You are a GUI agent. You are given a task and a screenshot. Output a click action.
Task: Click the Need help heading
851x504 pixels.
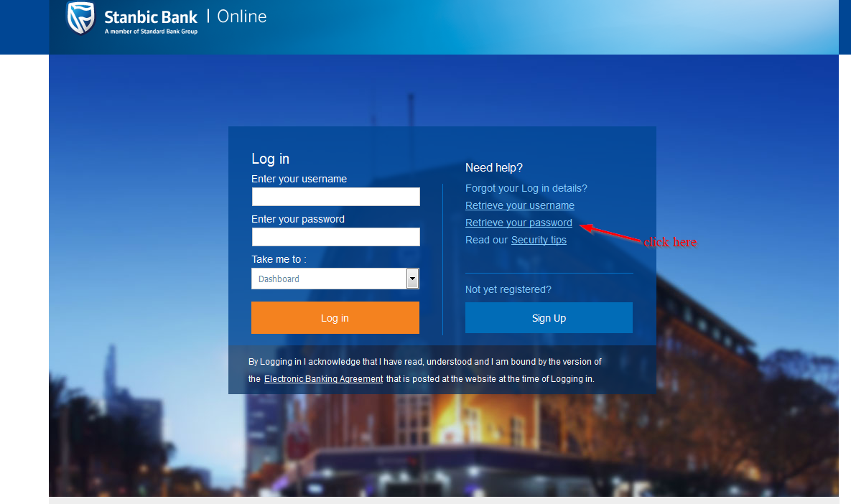point(493,167)
